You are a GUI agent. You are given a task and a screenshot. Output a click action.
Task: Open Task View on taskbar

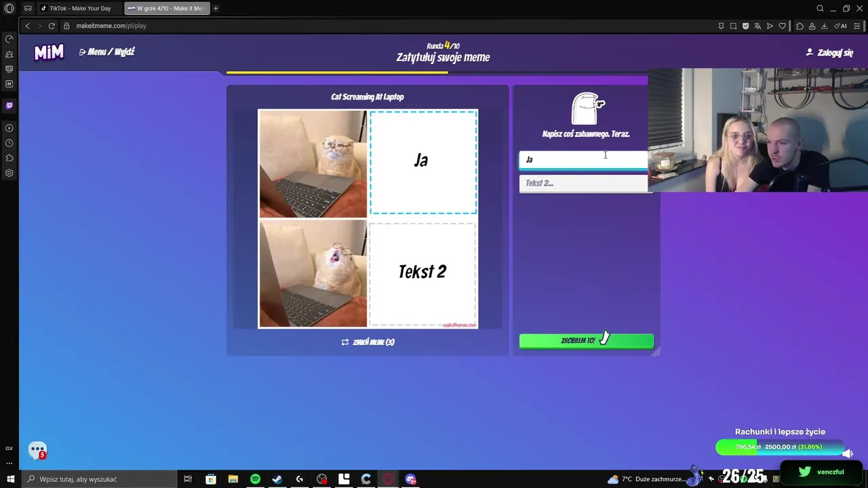pos(188,479)
